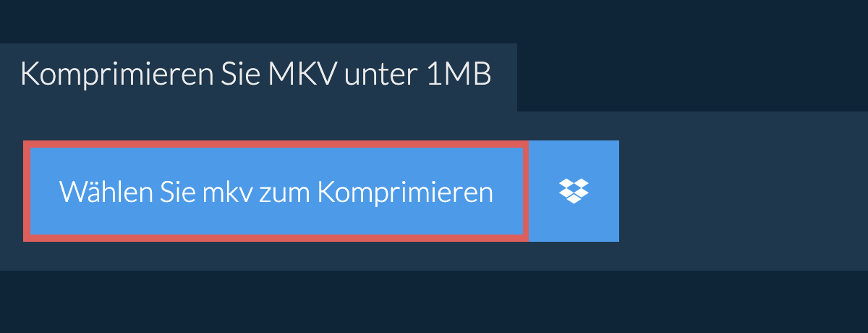
Task: Launch the Dropbox chooser beside the upload button
Action: point(574,191)
